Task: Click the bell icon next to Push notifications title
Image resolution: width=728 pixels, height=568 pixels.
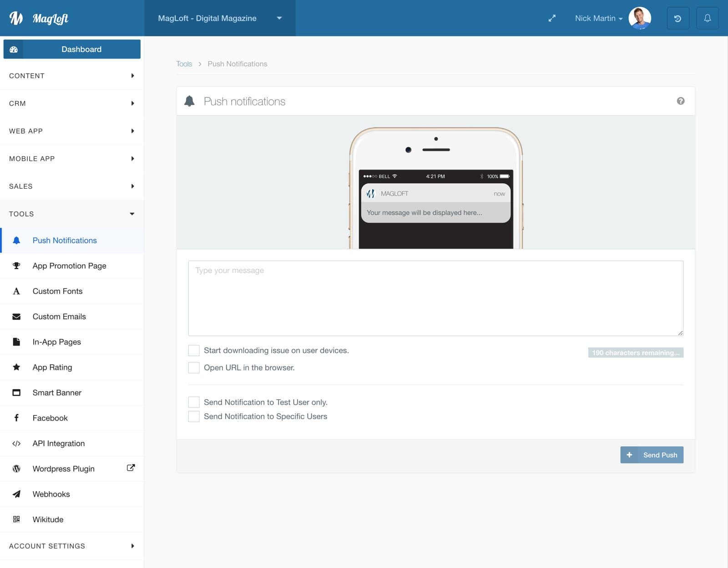Action: click(189, 101)
